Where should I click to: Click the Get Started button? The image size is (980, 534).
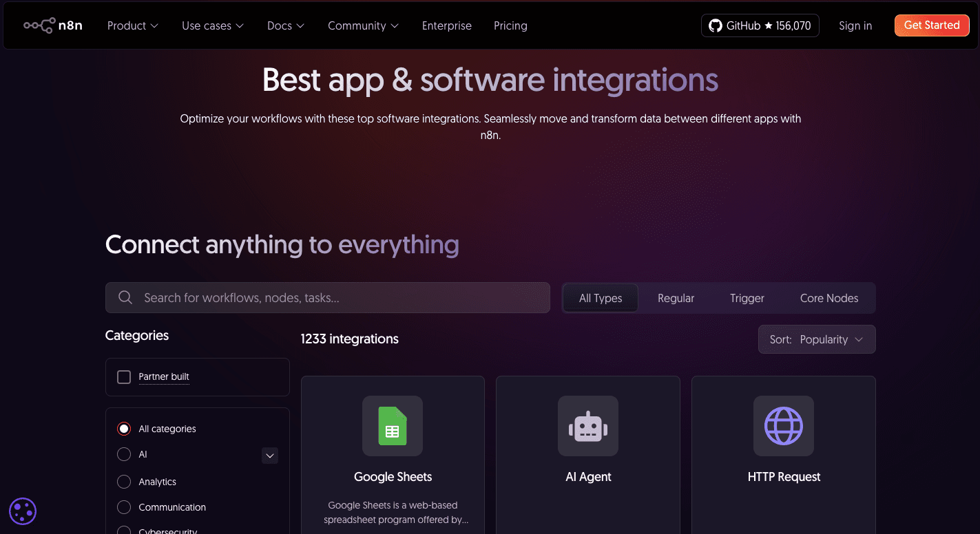931,25
